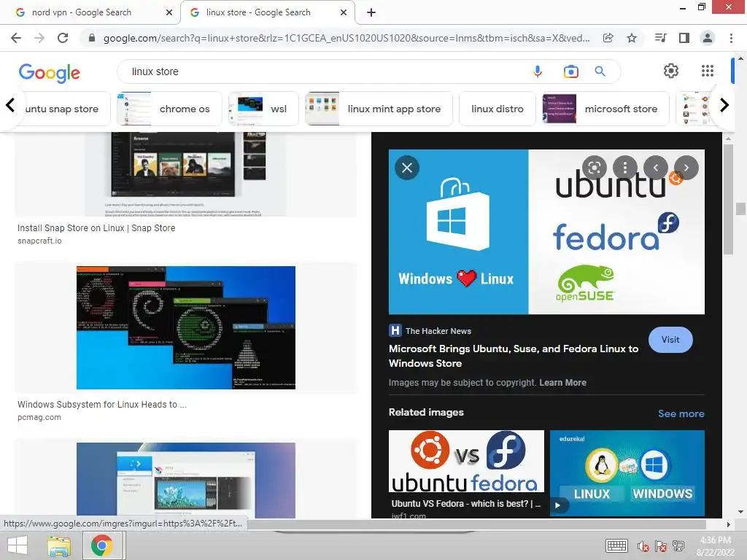This screenshot has height=560, width=747.
Task: Open the Microsoft Brings Ubuntu article title
Action: (x=514, y=356)
